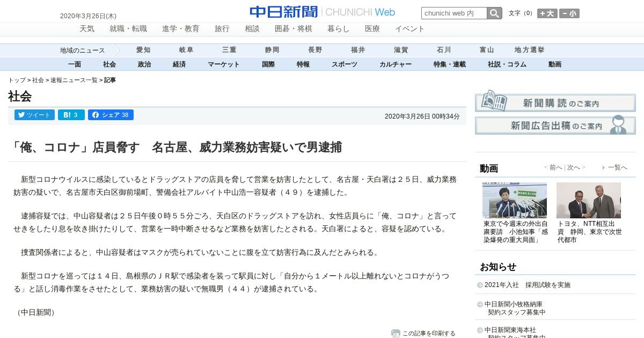644x338 pixels.
Task: Open the 進学・教育 menu item
Action: pyautogui.click(x=181, y=29)
